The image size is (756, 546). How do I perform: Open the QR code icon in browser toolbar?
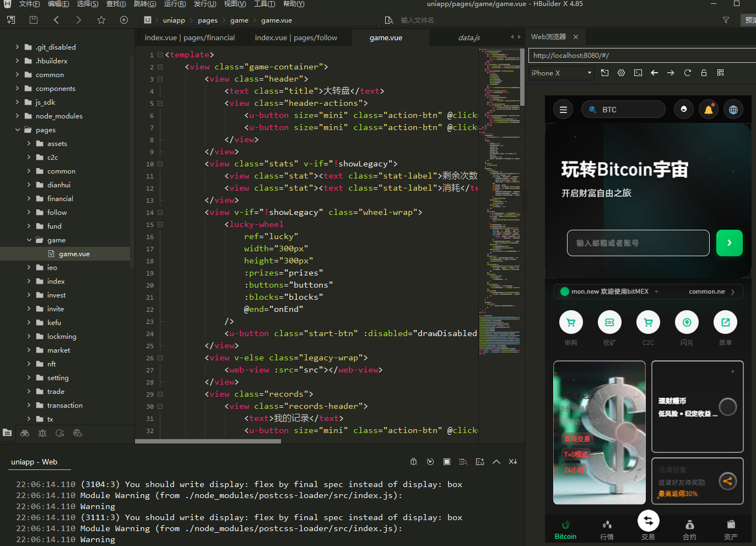click(x=720, y=73)
